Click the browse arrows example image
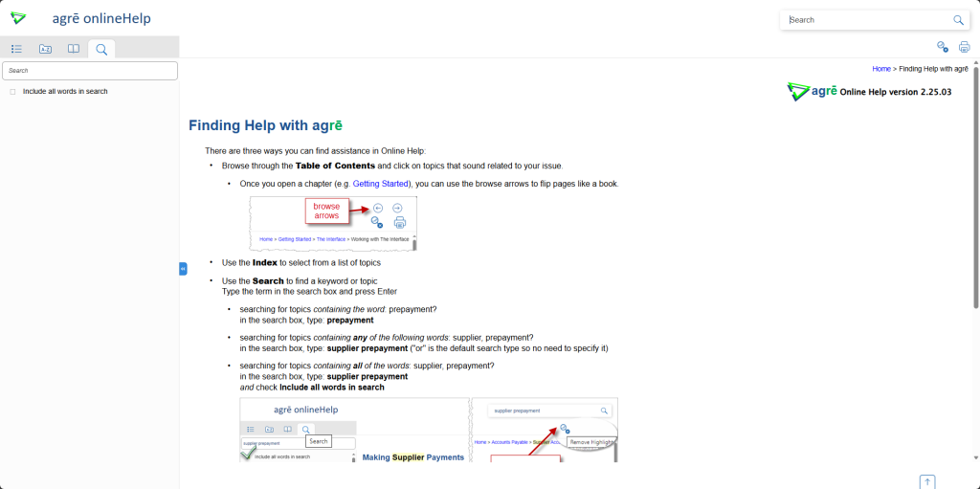The width and height of the screenshot is (980, 489). (x=333, y=223)
